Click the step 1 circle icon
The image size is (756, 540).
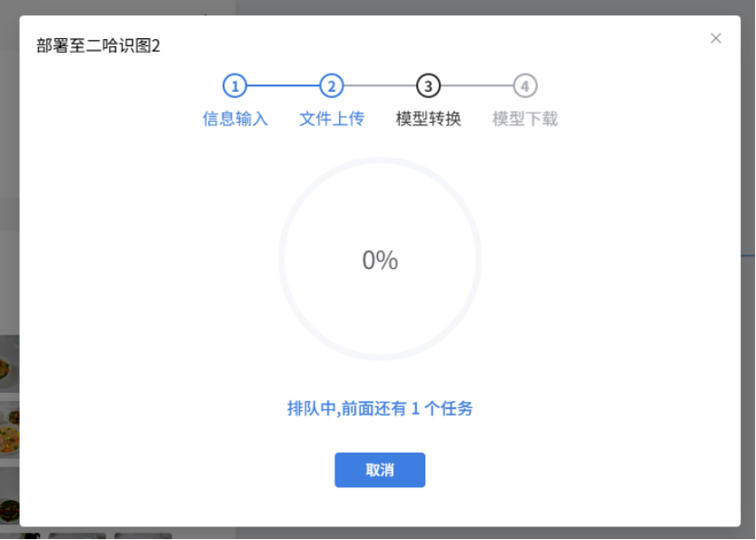[234, 85]
